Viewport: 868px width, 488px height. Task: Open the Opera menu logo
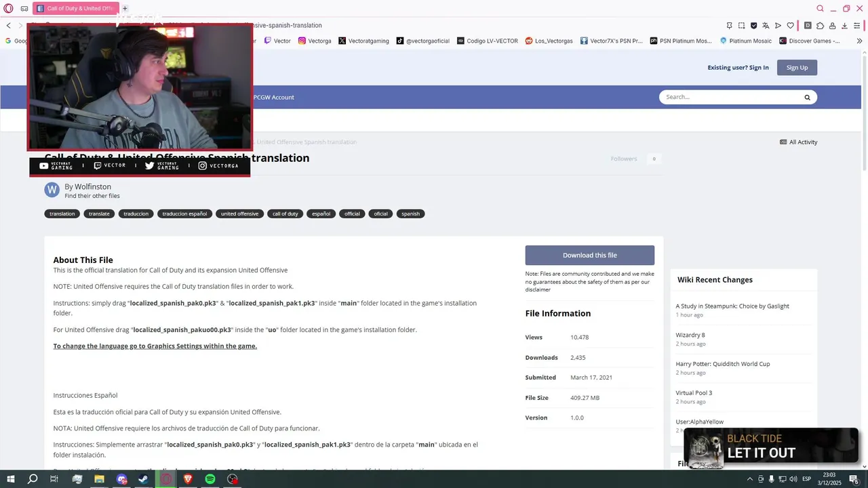coord(8,8)
